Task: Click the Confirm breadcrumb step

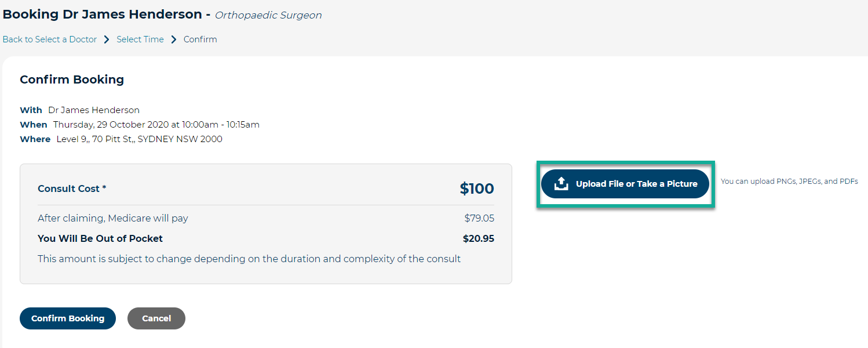Action: 200,39
